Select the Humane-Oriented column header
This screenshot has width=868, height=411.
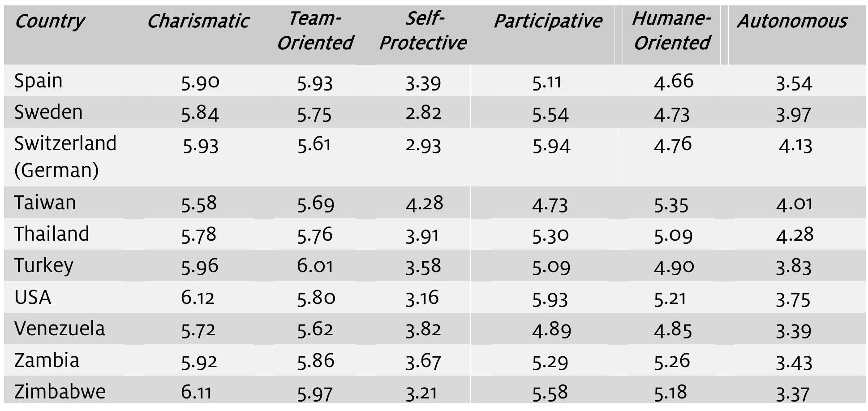tap(671, 31)
